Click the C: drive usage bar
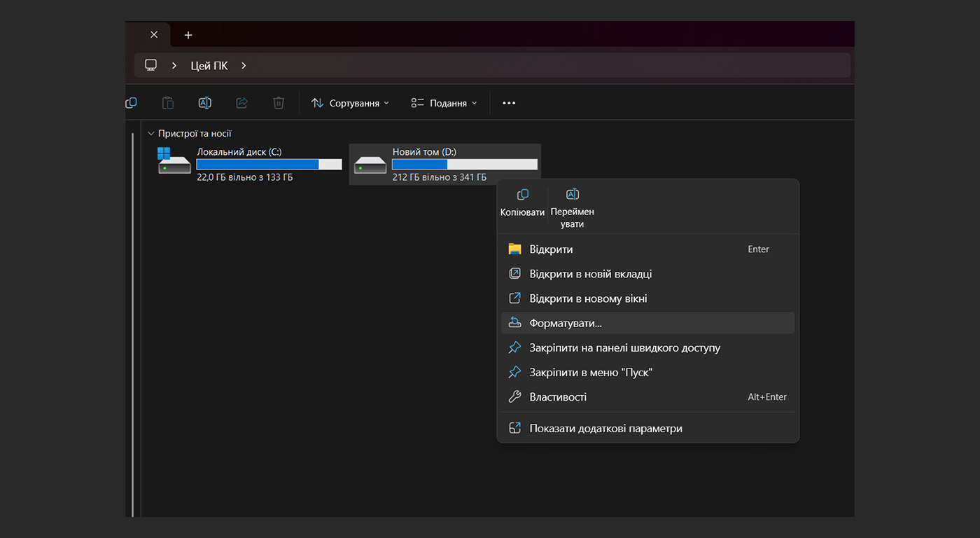 click(269, 165)
